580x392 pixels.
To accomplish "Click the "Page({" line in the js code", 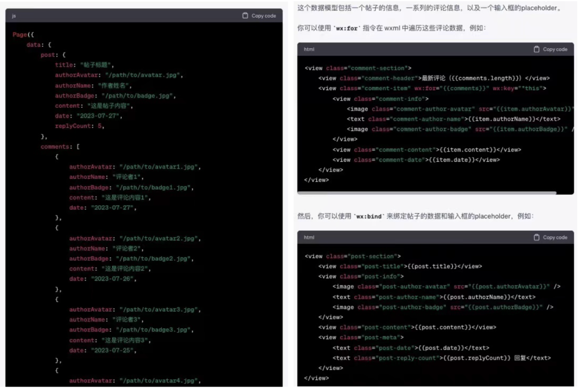I will pyautogui.click(x=23, y=34).
